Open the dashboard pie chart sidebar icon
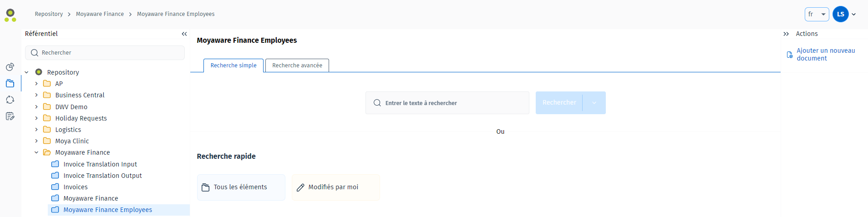This screenshot has width=868, height=217. pos(10,67)
